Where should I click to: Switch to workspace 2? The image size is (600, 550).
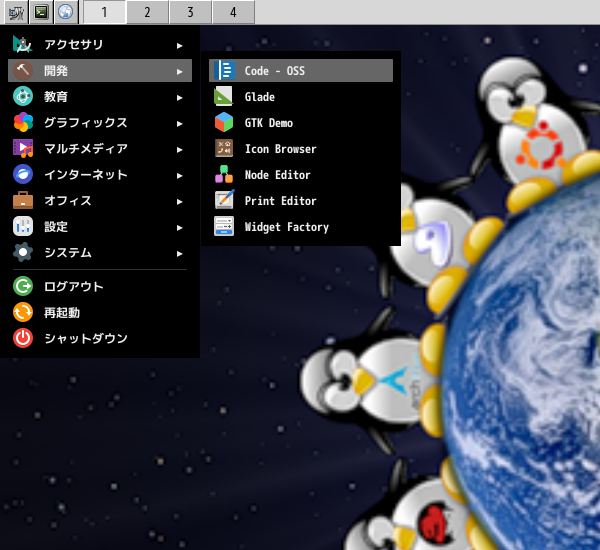147,12
